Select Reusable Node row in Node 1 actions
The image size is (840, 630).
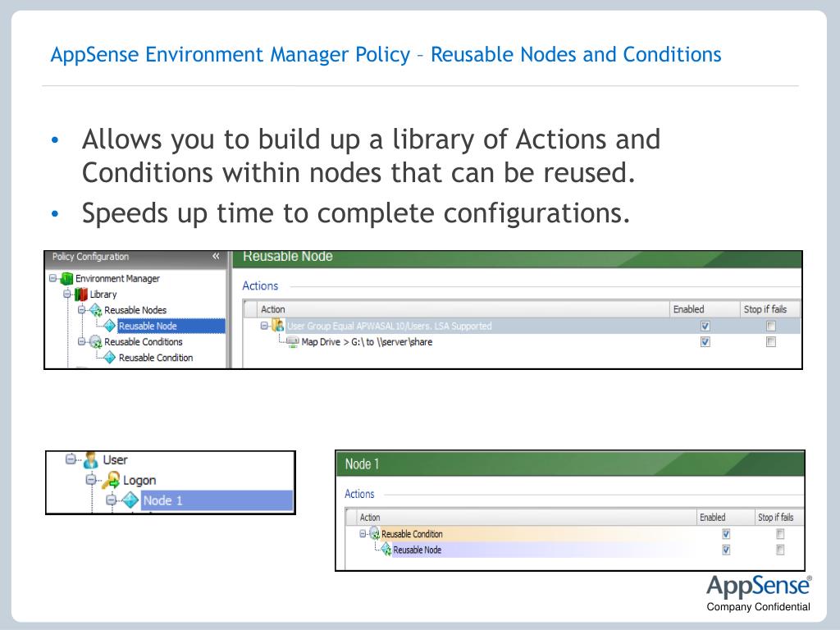[575, 550]
